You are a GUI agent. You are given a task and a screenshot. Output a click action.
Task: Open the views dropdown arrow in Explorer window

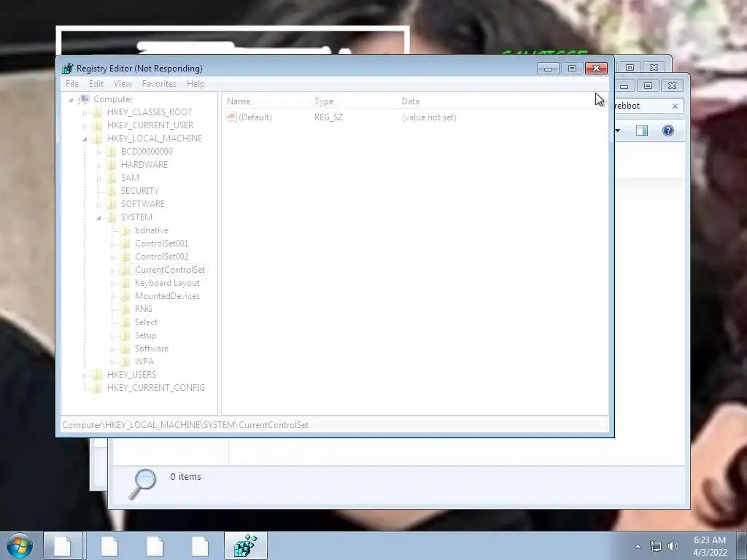coord(617,131)
